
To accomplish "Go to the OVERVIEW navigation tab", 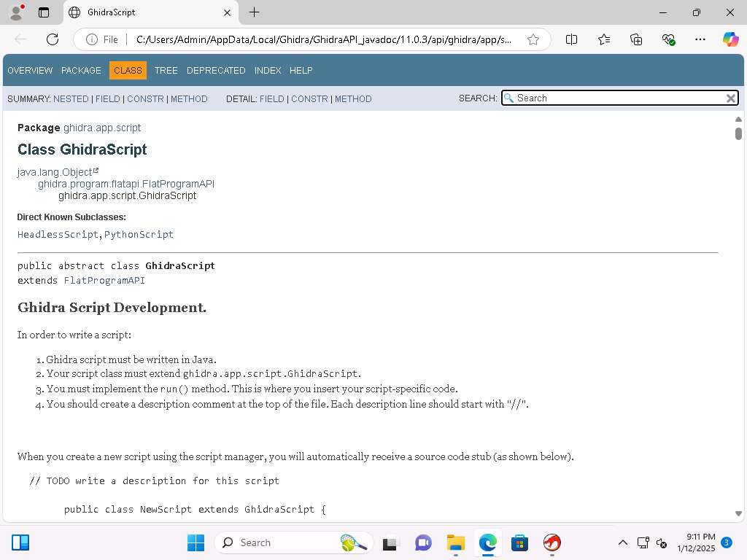I will [30, 71].
